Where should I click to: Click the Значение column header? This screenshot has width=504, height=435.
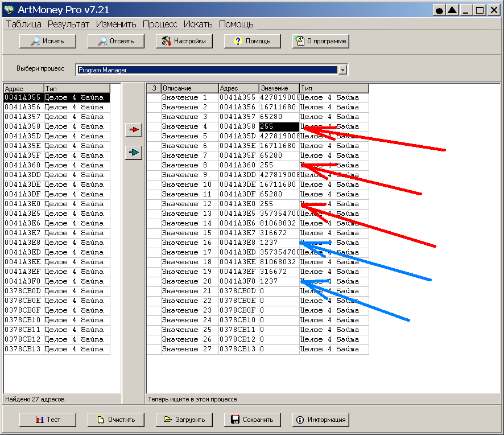pos(279,88)
